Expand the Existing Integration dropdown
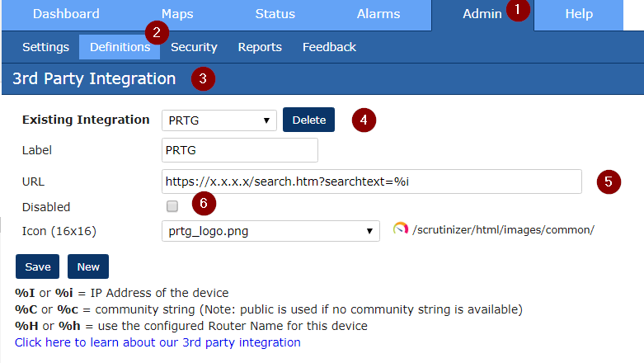 (219, 120)
